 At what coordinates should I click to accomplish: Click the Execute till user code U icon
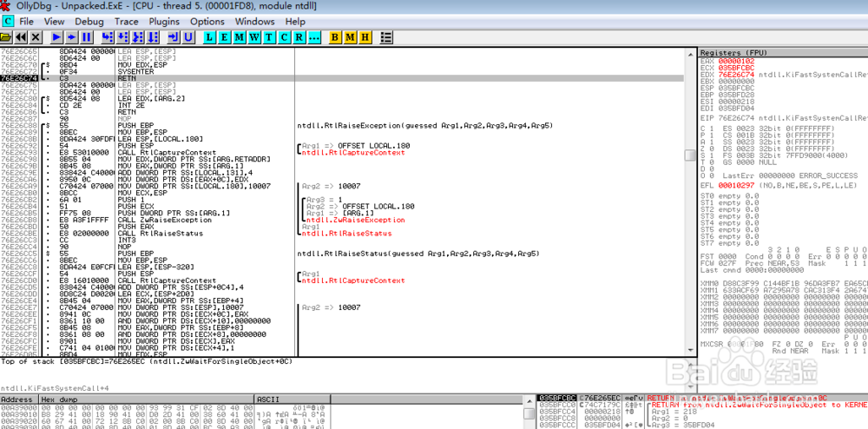(188, 37)
